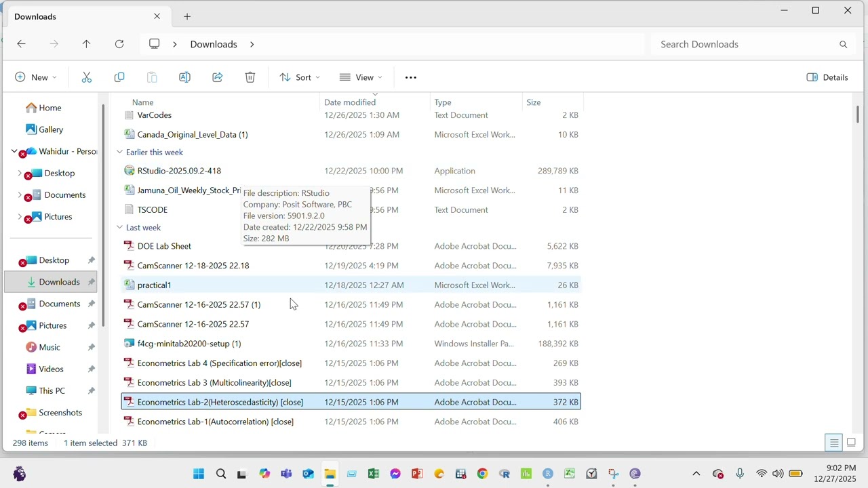The height and width of the screenshot is (488, 868).
Task: Click taskbar Search icon
Action: [221, 474]
